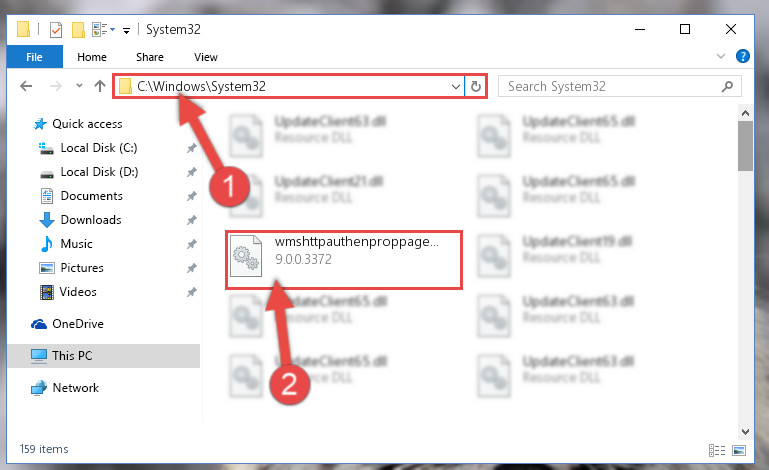Click the search magnifier icon

pyautogui.click(x=727, y=87)
